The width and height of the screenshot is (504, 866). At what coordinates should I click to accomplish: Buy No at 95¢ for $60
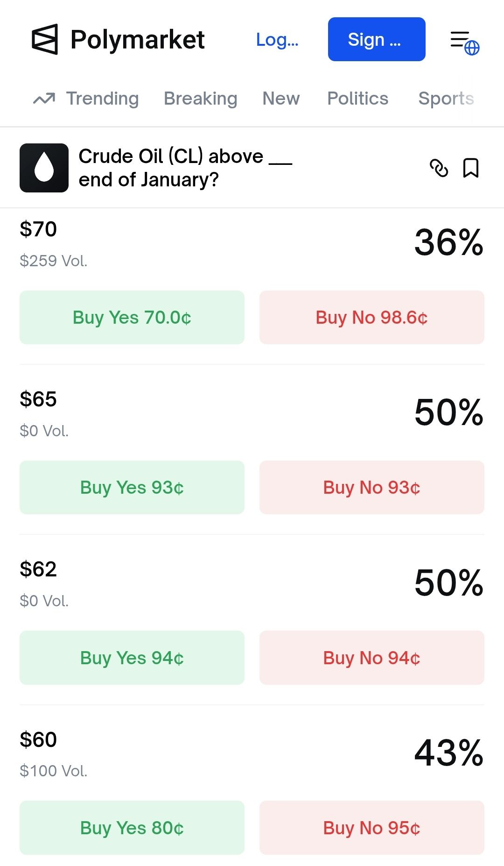pos(372,828)
